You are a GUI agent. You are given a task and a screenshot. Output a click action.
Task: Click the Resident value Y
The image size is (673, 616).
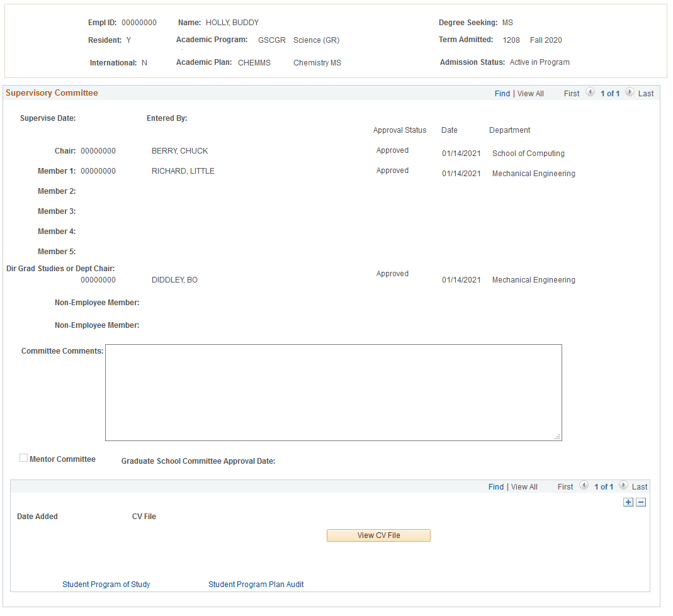point(128,40)
